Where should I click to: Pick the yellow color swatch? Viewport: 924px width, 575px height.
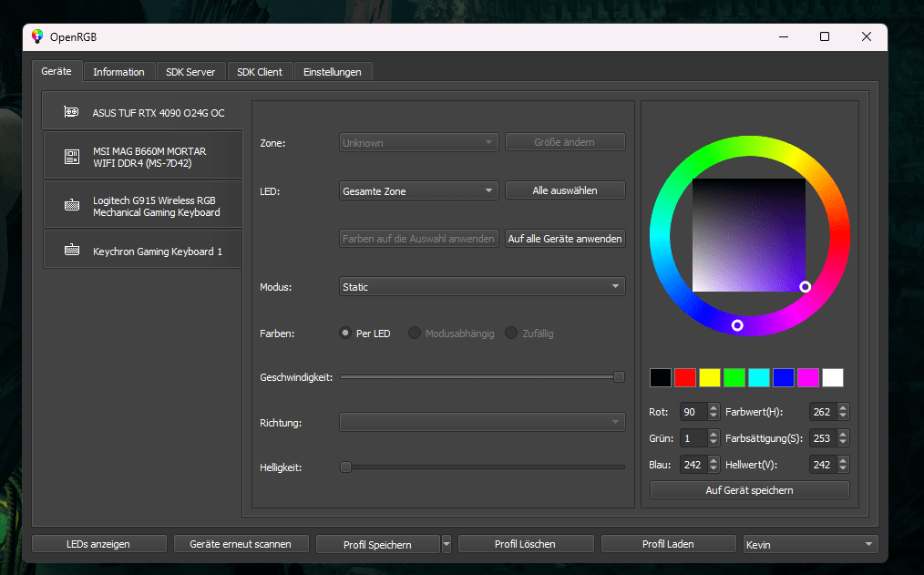point(710,377)
